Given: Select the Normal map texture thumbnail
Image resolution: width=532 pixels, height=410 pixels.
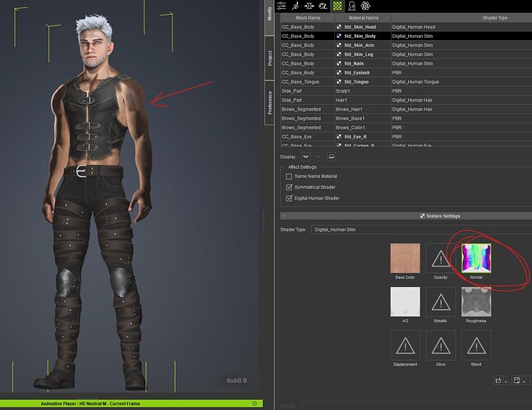Looking at the screenshot, I should [x=475, y=257].
